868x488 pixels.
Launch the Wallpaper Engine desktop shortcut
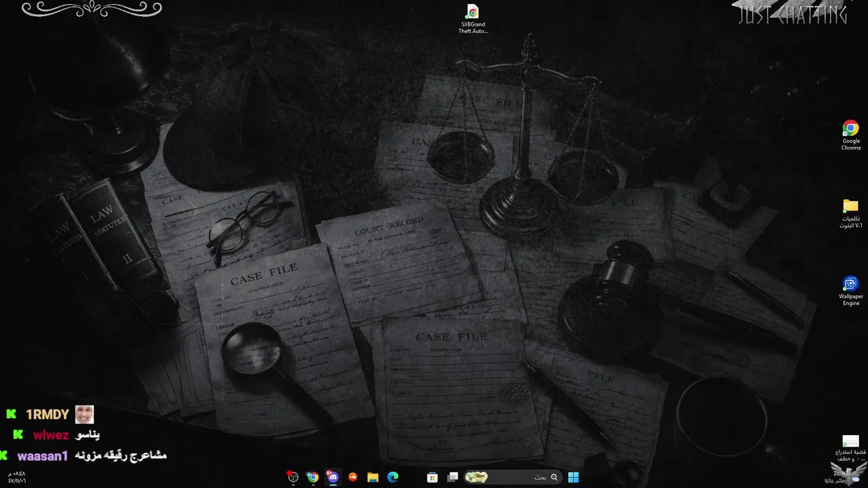[851, 291]
